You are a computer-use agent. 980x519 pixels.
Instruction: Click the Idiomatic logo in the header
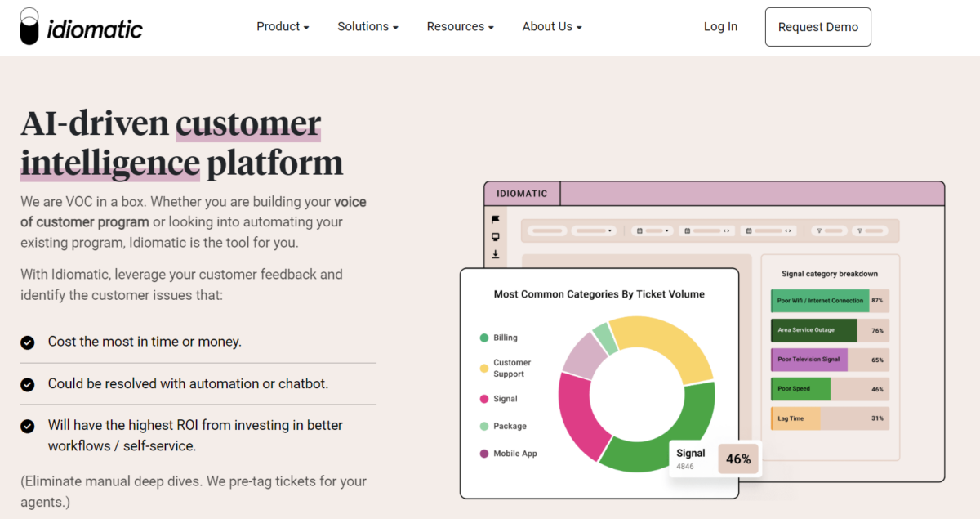pos(81,26)
